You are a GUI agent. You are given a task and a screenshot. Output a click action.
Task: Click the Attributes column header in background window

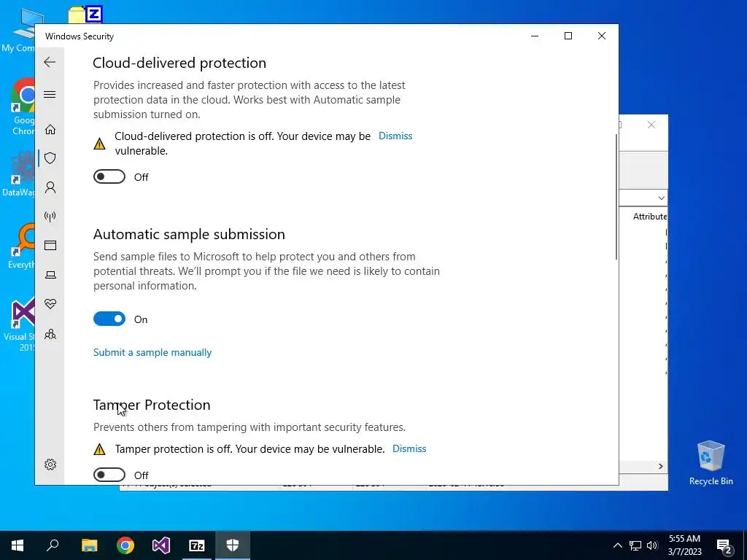pos(650,216)
